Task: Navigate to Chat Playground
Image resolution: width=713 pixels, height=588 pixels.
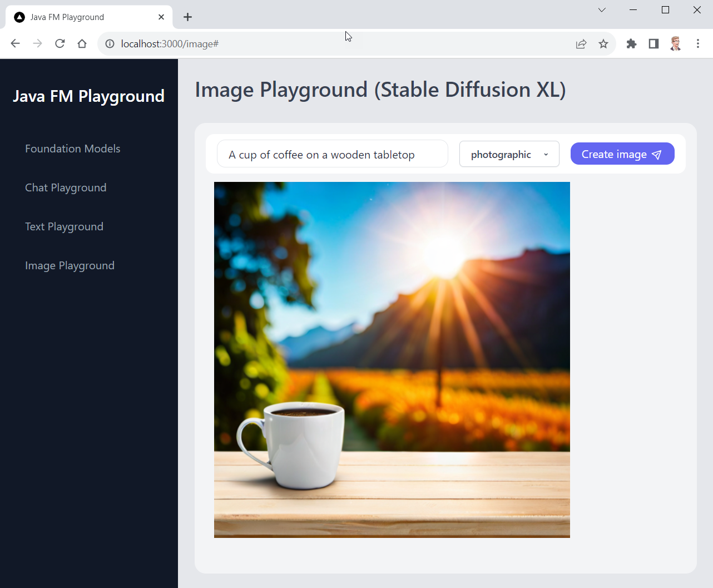Action: [66, 187]
